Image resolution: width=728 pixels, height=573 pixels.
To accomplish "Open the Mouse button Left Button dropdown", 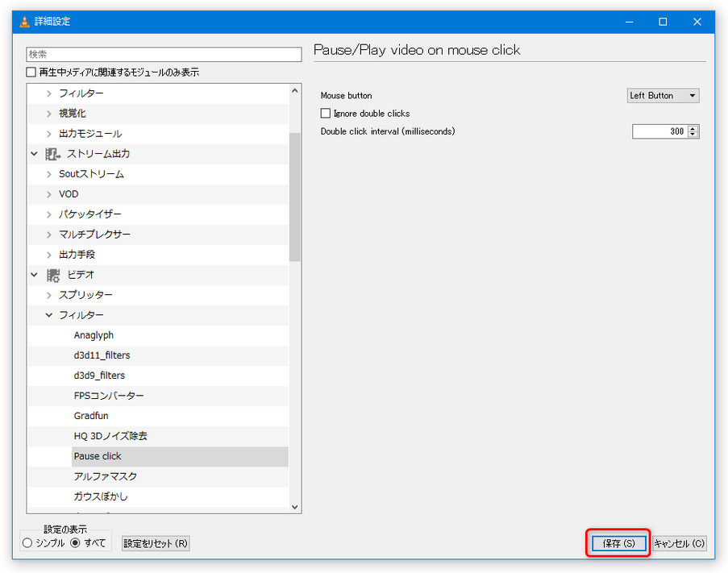I will (663, 96).
